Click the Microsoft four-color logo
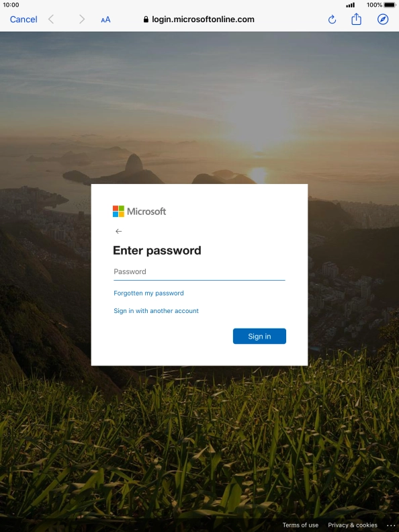Viewport: 399px width, 532px height. tap(118, 212)
